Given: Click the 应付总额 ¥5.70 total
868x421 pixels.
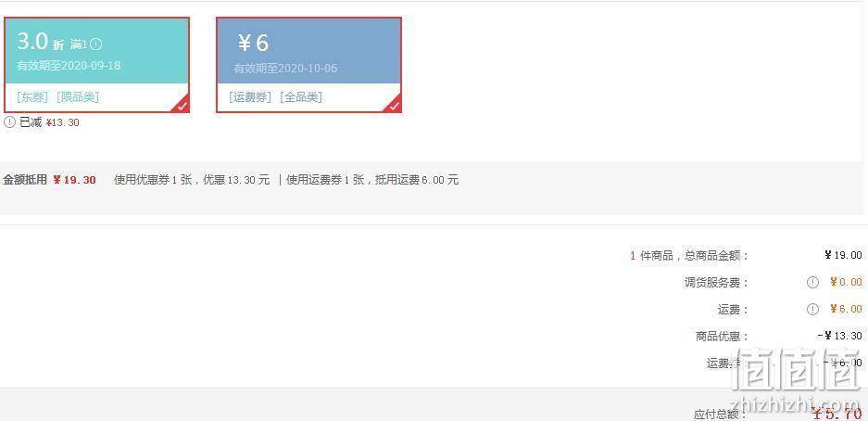Looking at the screenshot, I should pyautogui.click(x=837, y=414).
